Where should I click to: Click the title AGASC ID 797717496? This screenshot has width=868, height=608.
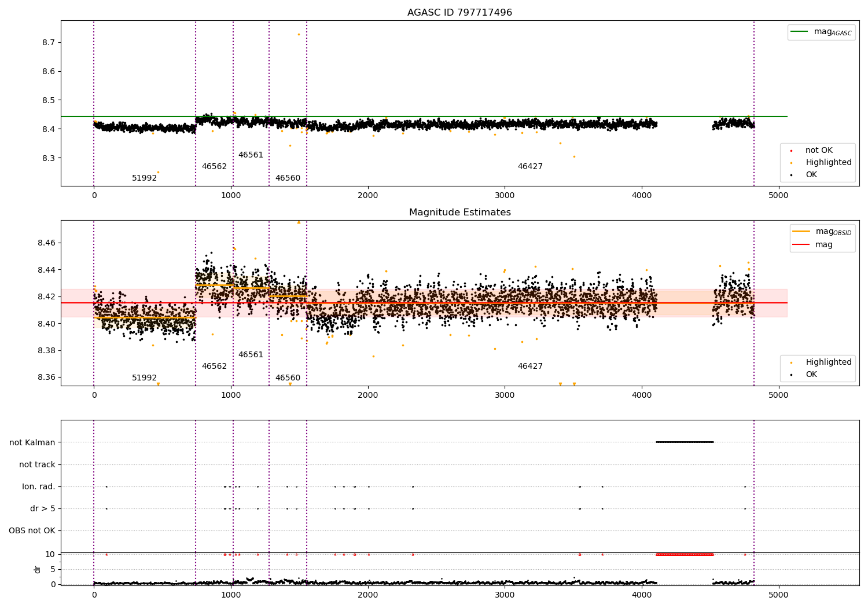point(459,13)
